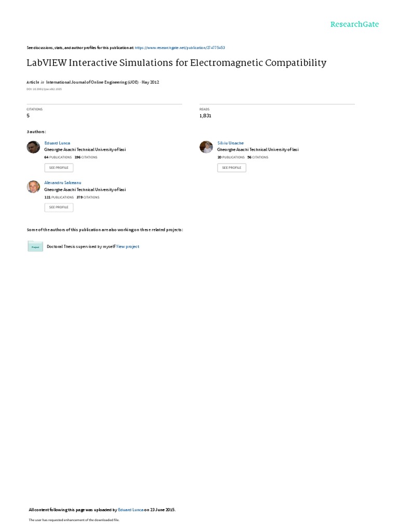Screen dimensions: 399x532
Task: Click the citations count number 5
Action: tap(28, 116)
